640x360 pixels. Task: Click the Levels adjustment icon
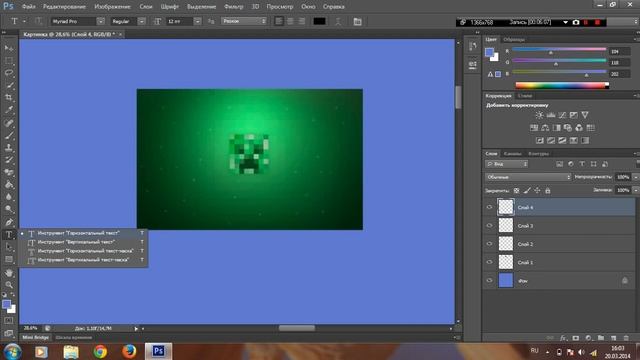click(x=551, y=115)
